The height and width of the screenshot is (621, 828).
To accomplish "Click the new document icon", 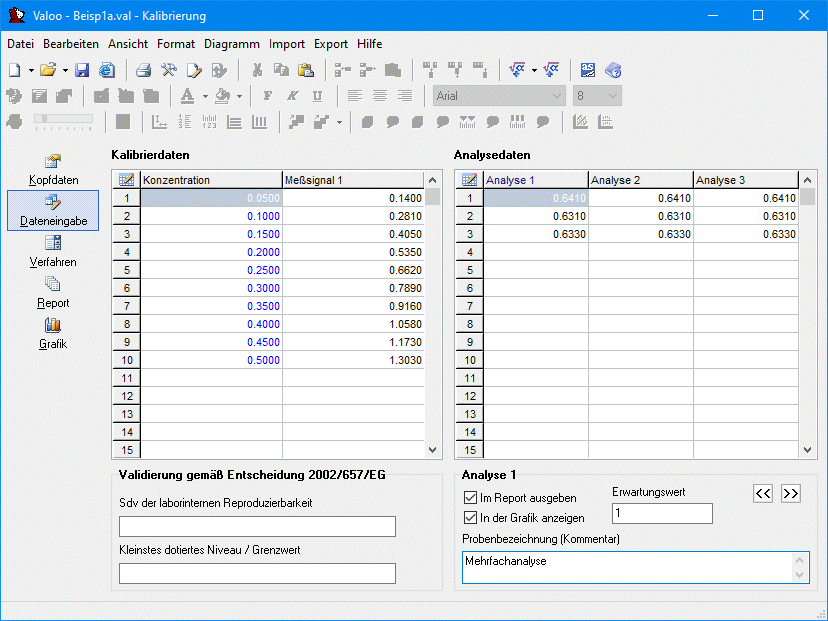I will click(14, 70).
